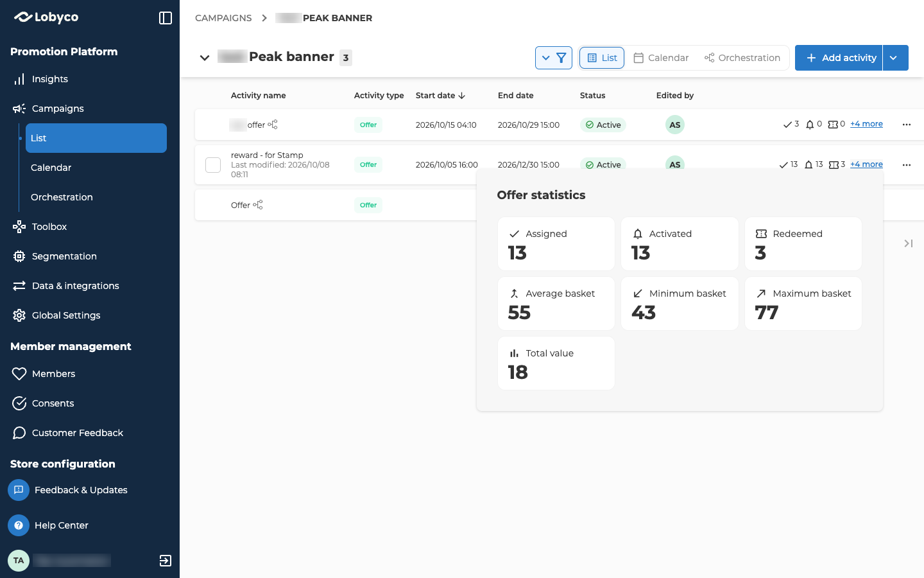Select the reward - for Stamp checkbox
924x578 pixels.
click(x=213, y=165)
